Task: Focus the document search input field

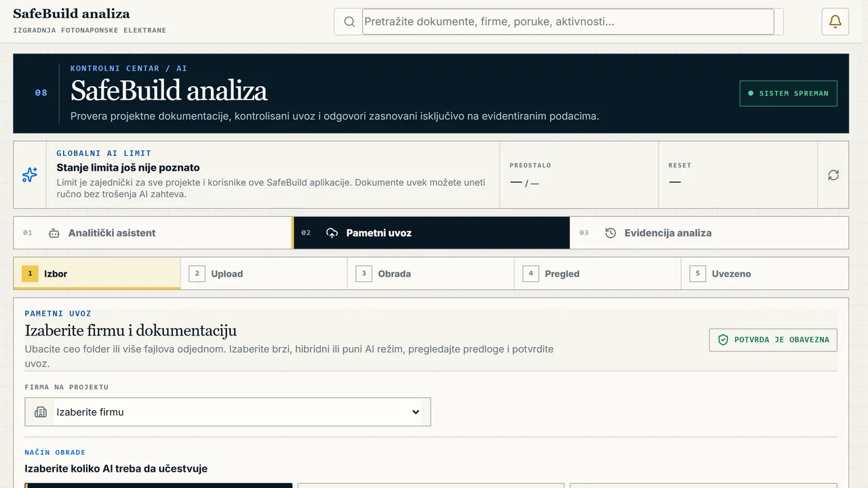Action: point(568,22)
